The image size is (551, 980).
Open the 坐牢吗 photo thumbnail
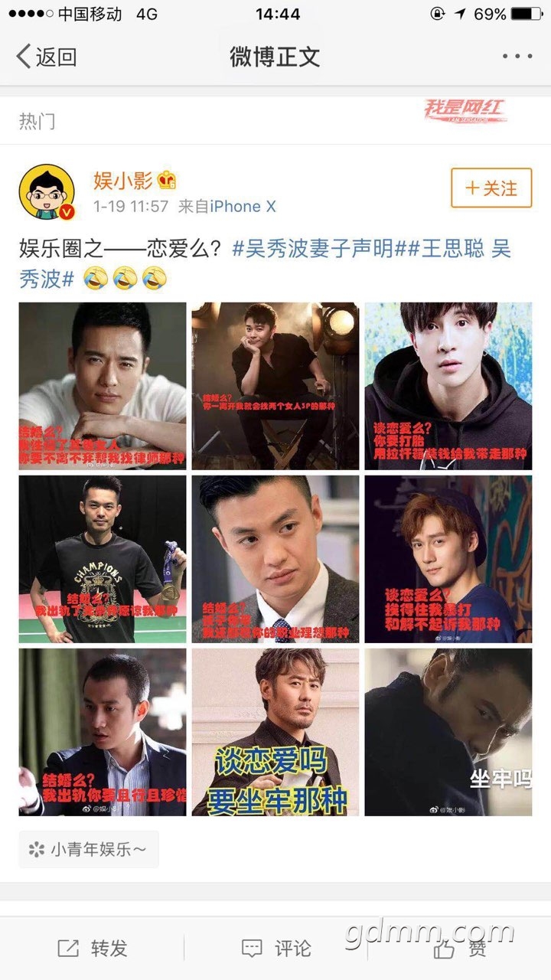pyautogui.click(x=448, y=732)
